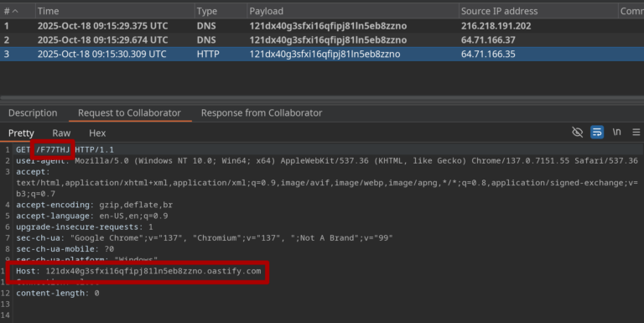Click the text/html accept value line
644x323 pixels.
pyautogui.click(x=327, y=183)
